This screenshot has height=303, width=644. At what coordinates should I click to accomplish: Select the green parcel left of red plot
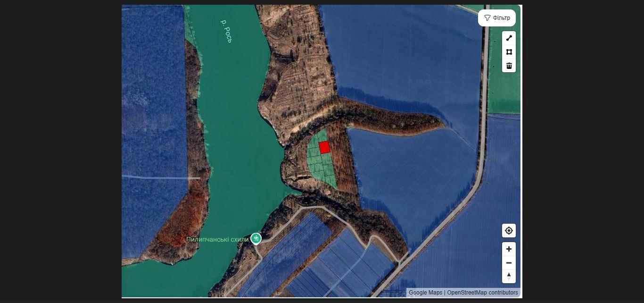pyautogui.click(x=314, y=151)
